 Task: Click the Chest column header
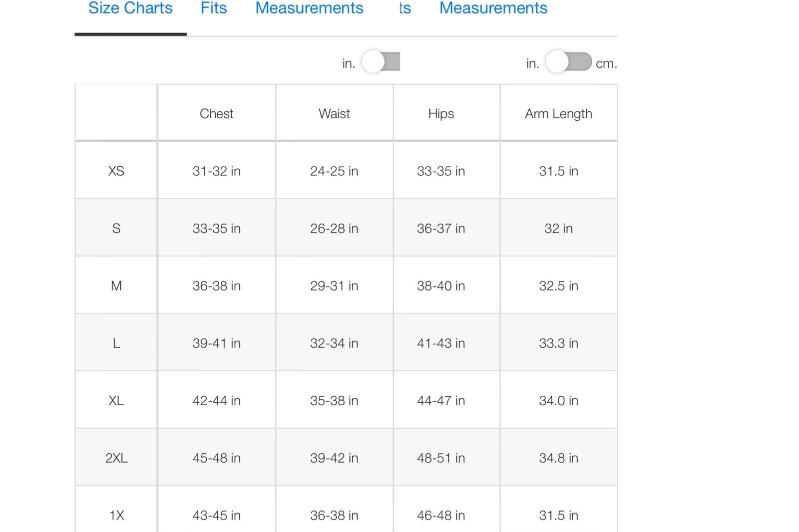coord(216,113)
